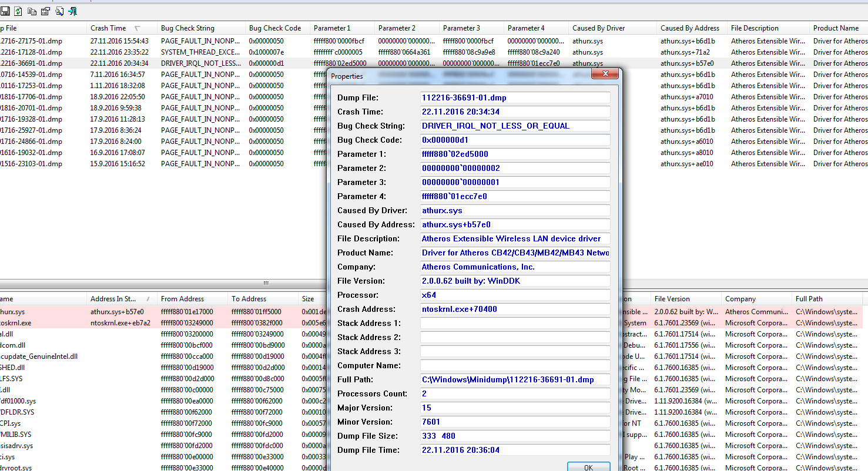Click the upper pane horizontal scrollbar thumb
Screen dimensions: 868x471
[266, 283]
